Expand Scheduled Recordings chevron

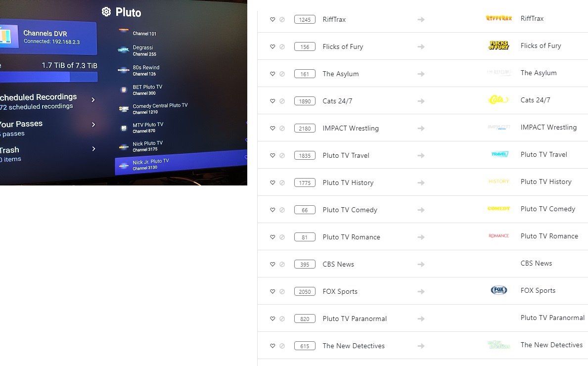coord(93,100)
